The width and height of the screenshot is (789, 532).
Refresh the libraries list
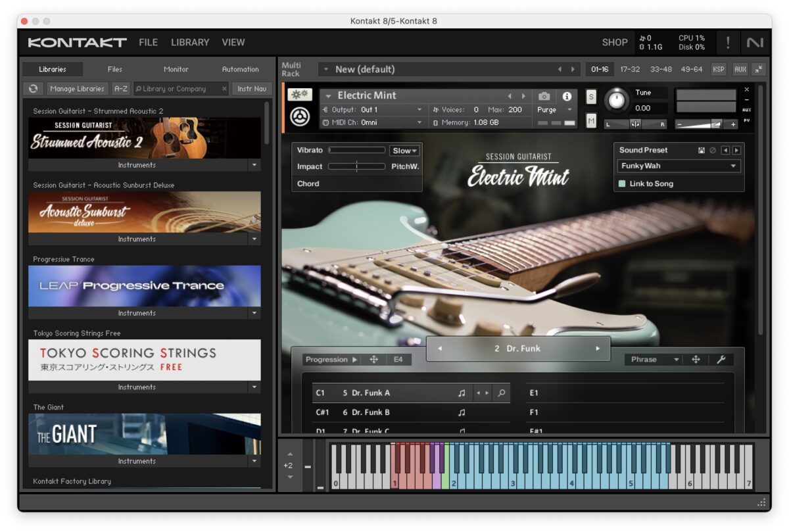[x=33, y=89]
